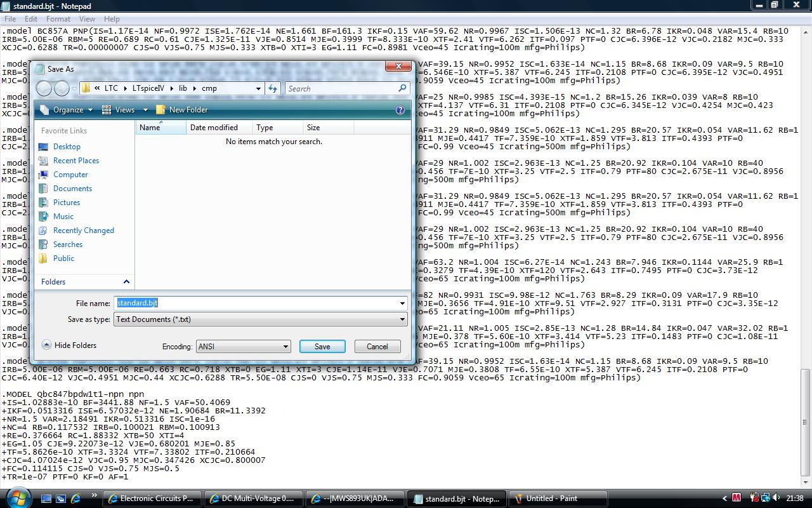This screenshot has height=508, width=812.
Task: Open the Public favorite link
Action: pyautogui.click(x=63, y=258)
